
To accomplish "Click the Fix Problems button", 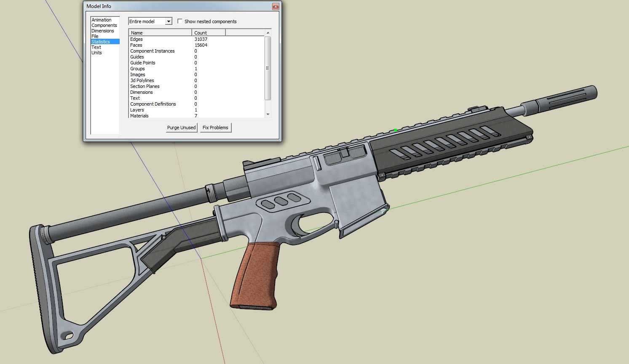I will [x=215, y=128].
